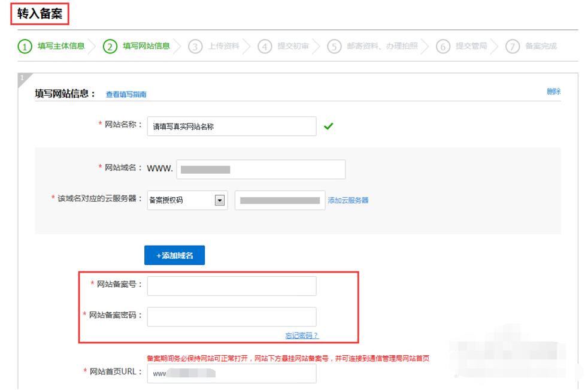
Task: Open the 备案授权码 dropdown arrow
Action: [x=220, y=201]
